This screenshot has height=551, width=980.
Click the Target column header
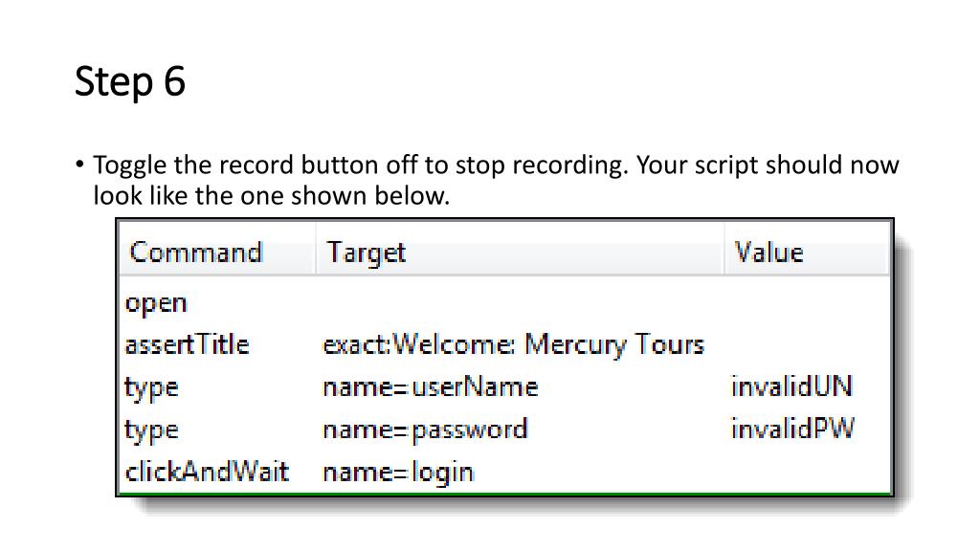point(366,253)
